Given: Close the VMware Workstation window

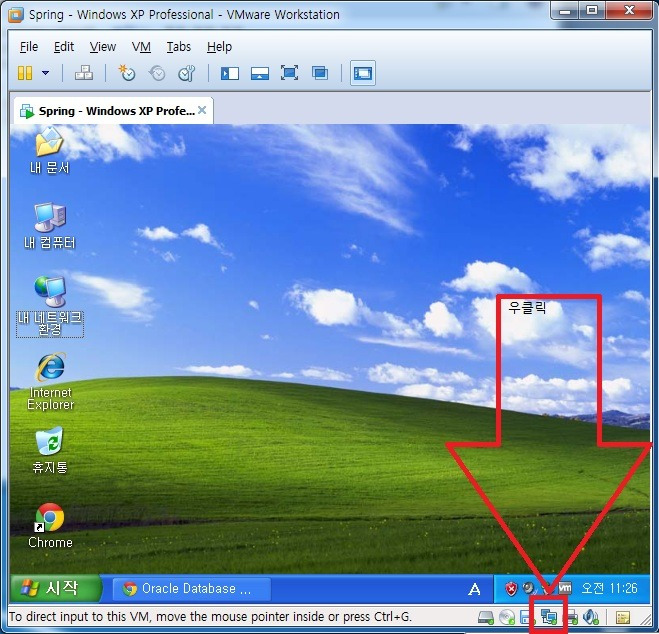Looking at the screenshot, I should (x=629, y=11).
